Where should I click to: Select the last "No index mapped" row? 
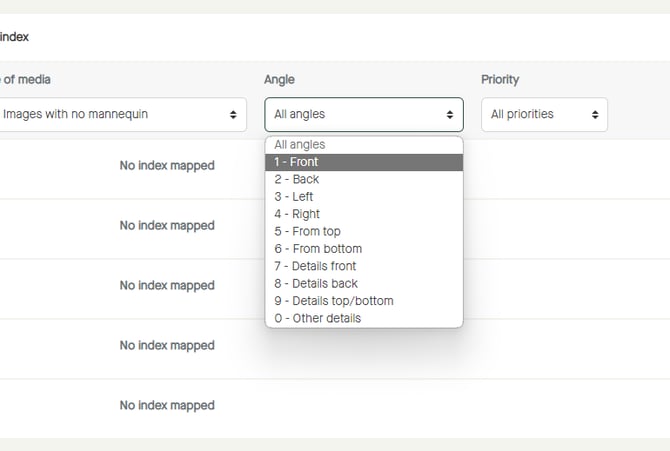tap(167, 406)
